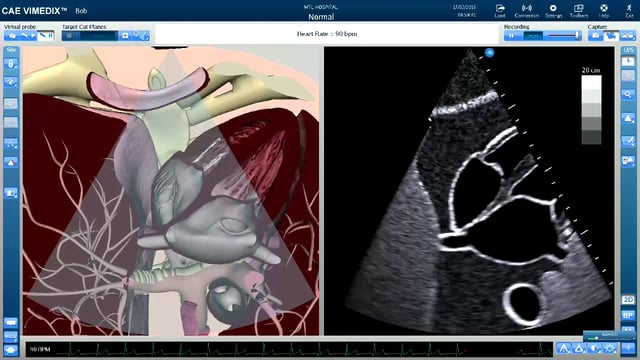This screenshot has height=360, width=640.
Task: Open the annotation image icon in right sidebar
Action: (628, 160)
